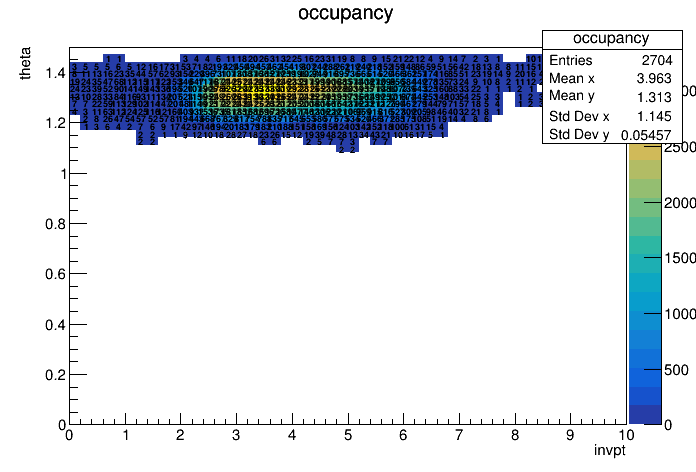696x472 pixels.
Task: Click x-axis tick label "6"
Action: [403, 435]
